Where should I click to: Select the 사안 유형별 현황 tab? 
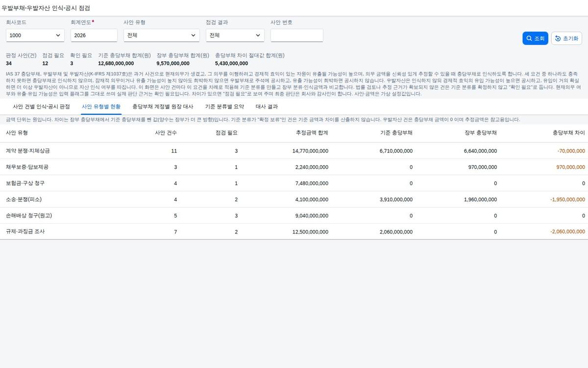pos(101,106)
